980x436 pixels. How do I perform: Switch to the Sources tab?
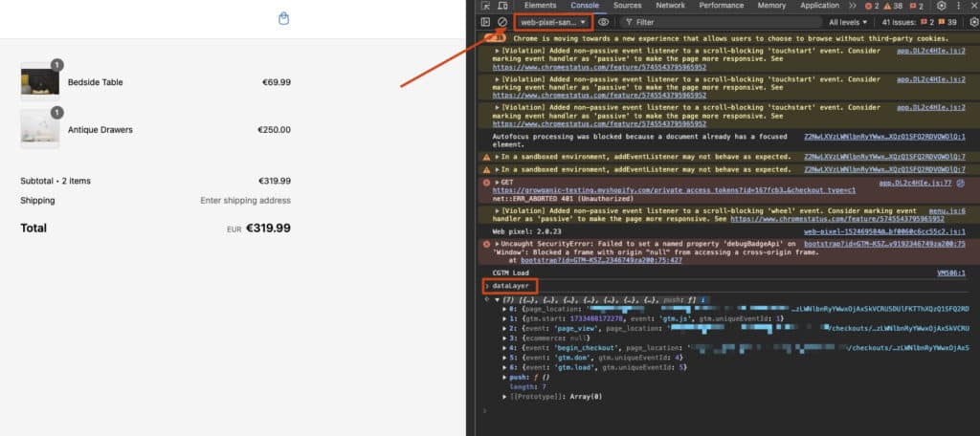pos(627,5)
